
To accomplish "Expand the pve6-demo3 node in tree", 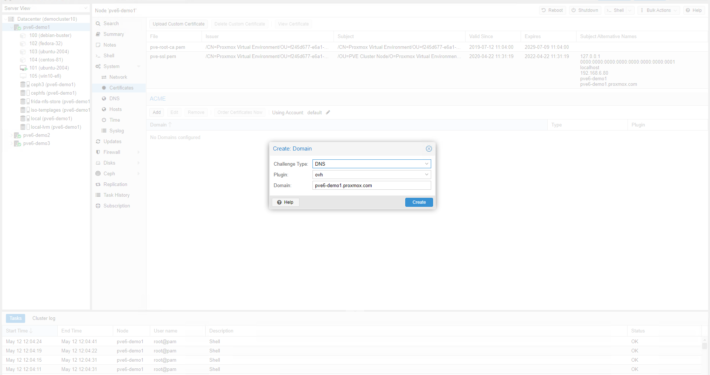I will 11,144.
